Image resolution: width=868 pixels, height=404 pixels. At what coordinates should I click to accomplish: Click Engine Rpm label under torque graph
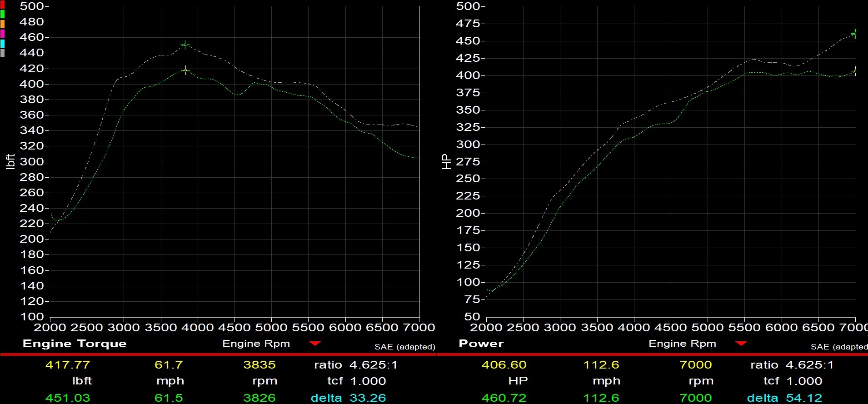[256, 344]
